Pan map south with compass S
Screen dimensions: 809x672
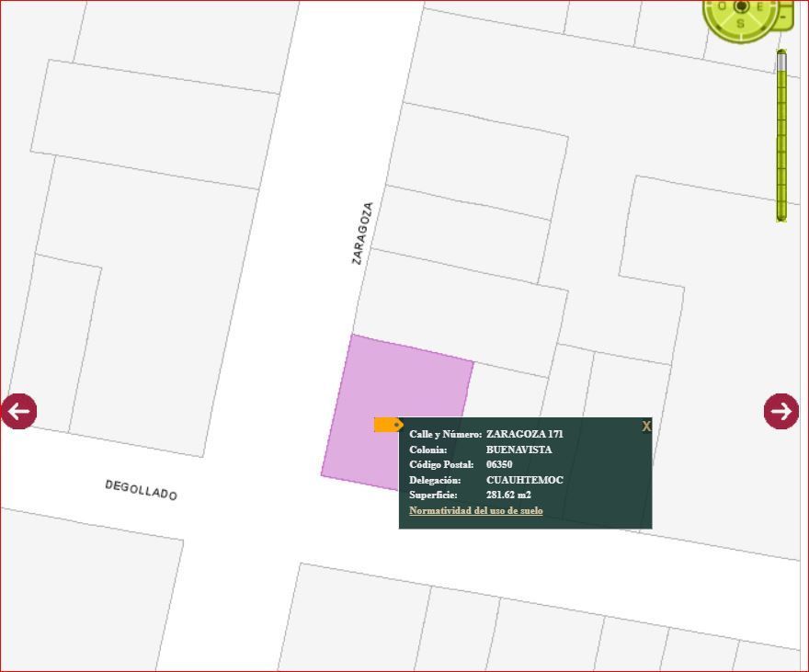(741, 23)
